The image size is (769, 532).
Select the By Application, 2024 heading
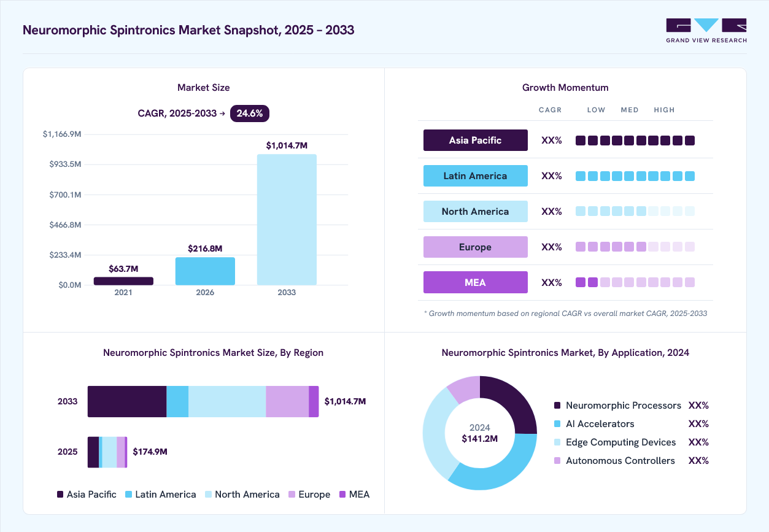point(565,353)
